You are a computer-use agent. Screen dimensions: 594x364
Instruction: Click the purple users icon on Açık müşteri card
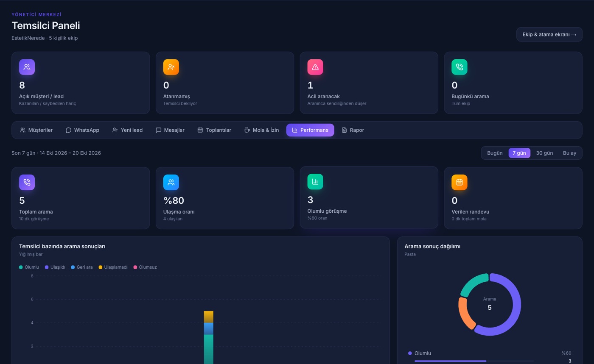27,67
